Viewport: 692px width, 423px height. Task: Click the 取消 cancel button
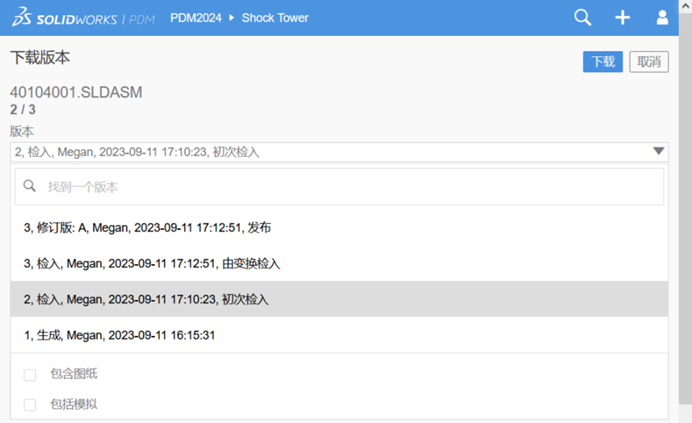tap(649, 62)
